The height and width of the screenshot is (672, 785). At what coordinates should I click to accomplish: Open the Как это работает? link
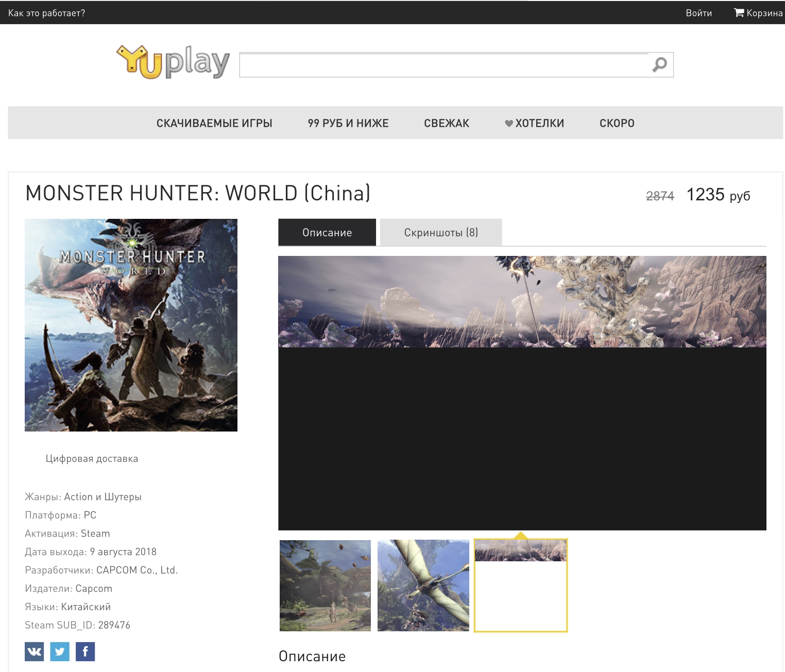[45, 12]
